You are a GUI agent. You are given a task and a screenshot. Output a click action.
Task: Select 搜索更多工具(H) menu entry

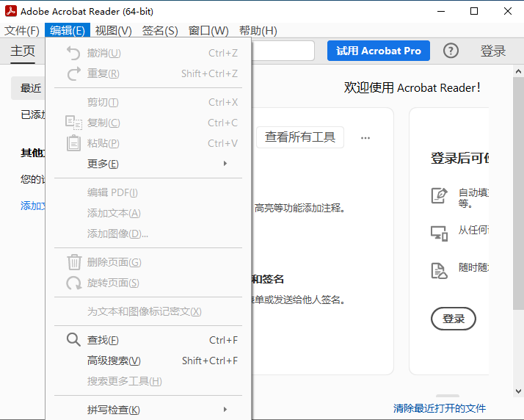tap(148, 381)
